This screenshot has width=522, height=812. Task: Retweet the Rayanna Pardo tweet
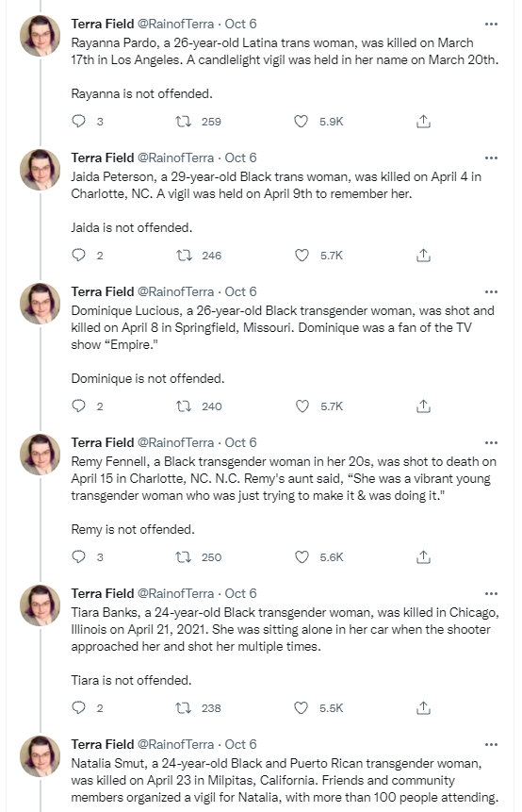[x=183, y=121]
